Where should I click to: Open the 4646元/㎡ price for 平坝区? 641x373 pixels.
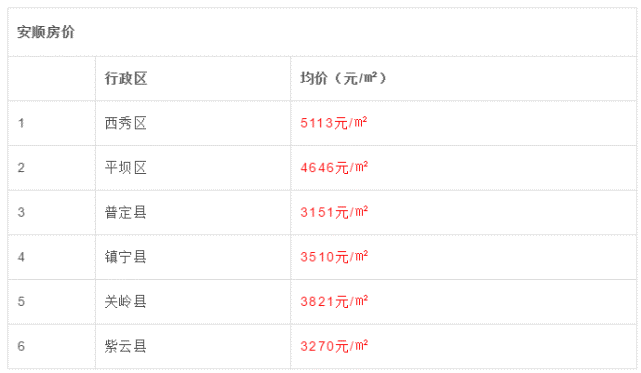coord(334,167)
